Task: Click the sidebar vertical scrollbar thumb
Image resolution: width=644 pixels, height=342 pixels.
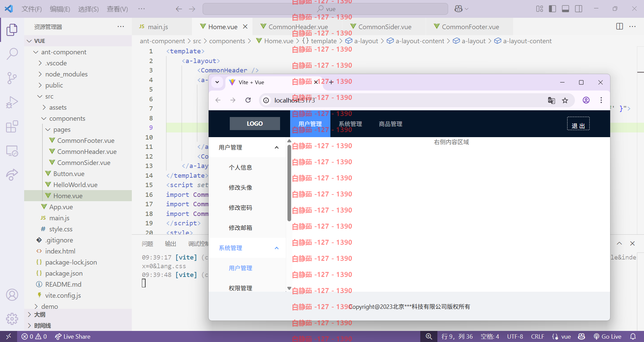Action: (289, 183)
